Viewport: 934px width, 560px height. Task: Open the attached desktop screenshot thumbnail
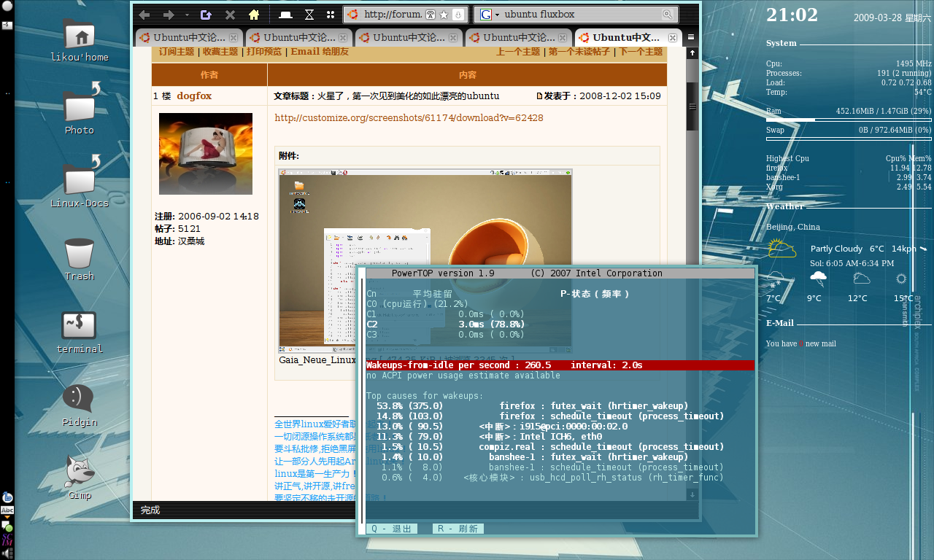click(x=425, y=260)
